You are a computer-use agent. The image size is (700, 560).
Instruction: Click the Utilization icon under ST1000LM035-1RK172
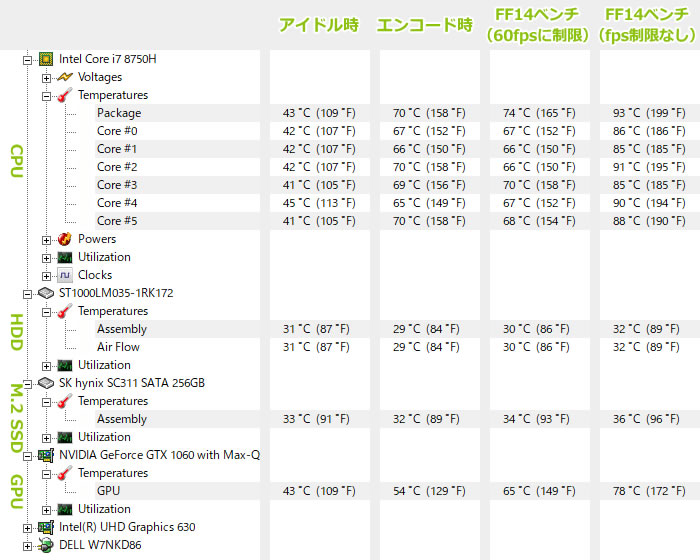coord(65,365)
